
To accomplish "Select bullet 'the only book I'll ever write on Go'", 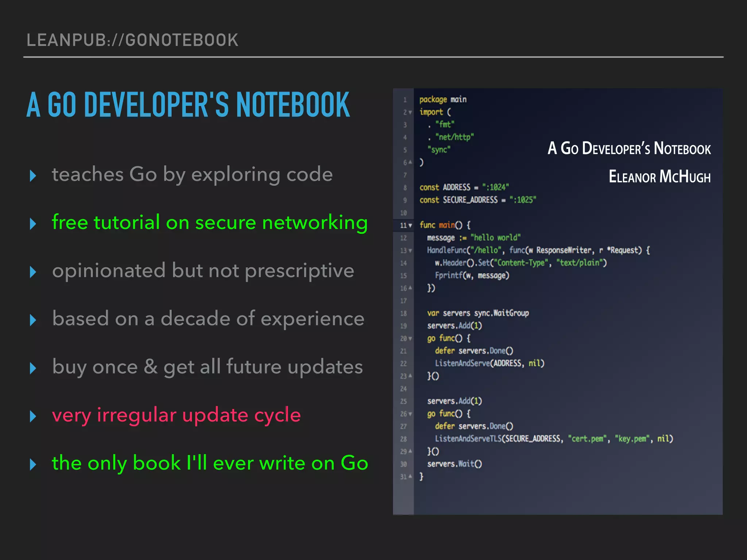I will point(210,463).
